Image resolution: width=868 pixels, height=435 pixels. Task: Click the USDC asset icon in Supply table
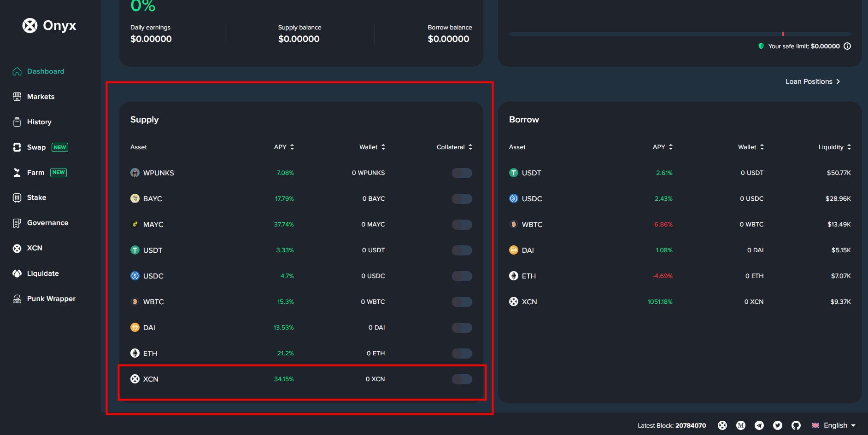(x=135, y=276)
